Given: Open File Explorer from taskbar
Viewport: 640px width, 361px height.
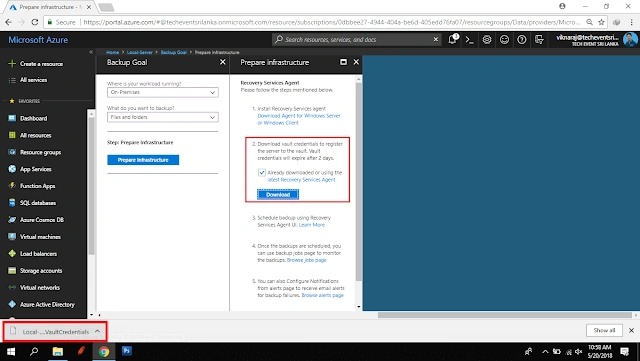Looking at the screenshot, I should [58, 351].
